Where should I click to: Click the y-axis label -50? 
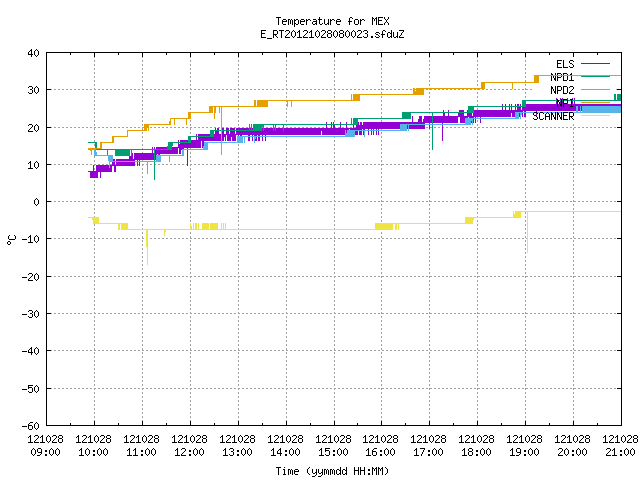click(x=31, y=389)
